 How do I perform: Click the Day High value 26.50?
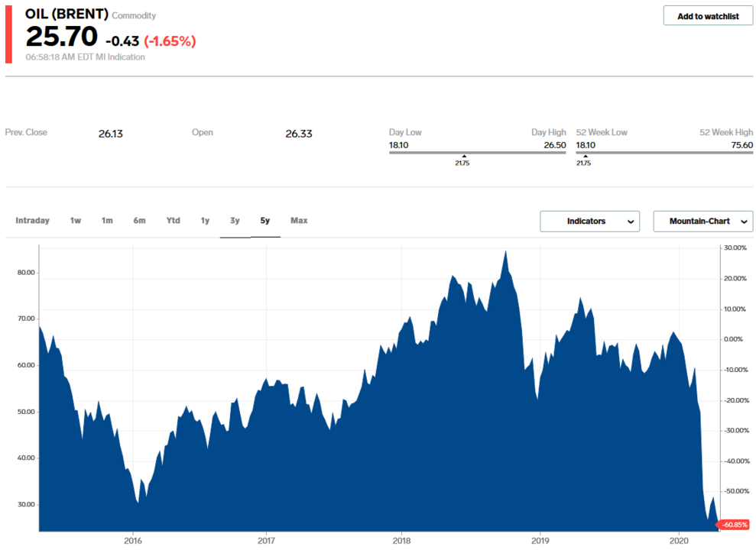[x=555, y=145]
